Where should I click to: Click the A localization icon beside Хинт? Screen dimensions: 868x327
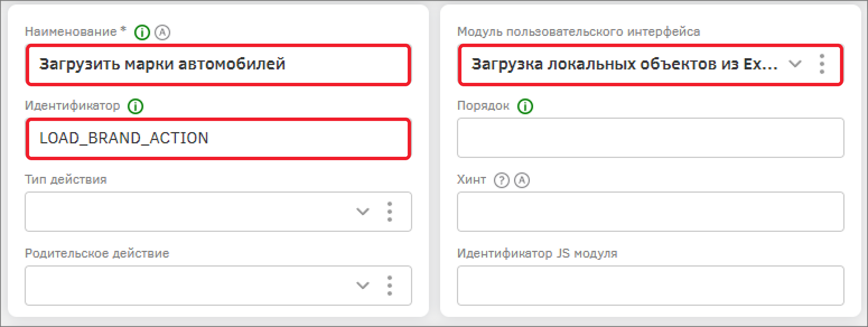point(521,180)
